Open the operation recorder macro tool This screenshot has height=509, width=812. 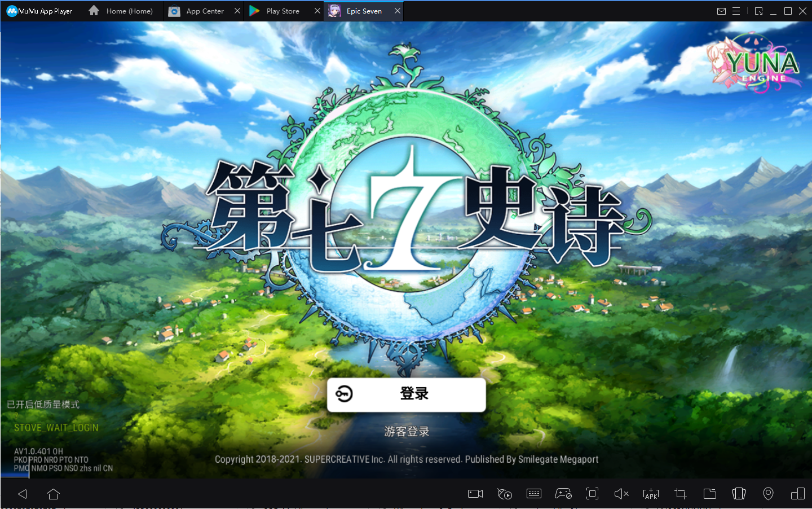coord(505,494)
